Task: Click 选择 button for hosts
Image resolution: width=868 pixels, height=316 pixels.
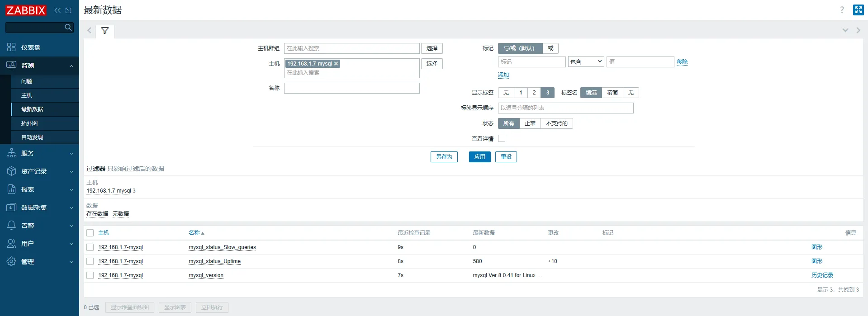Action: (x=432, y=64)
